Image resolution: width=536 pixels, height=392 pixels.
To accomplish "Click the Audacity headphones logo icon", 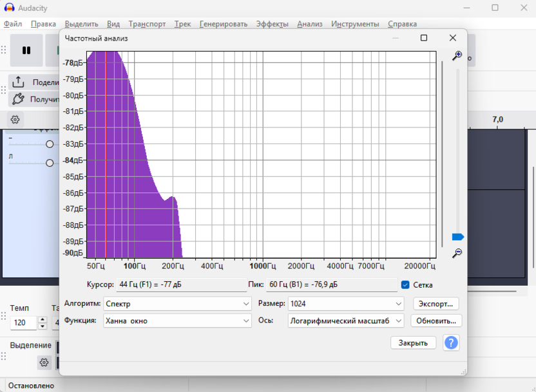I will tap(9, 8).
